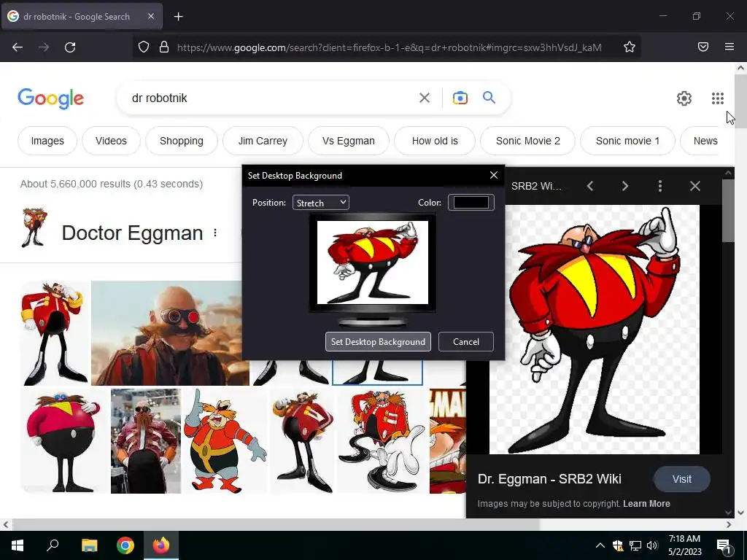Image resolution: width=747 pixels, height=560 pixels.
Task: Select the How old is chip
Action: click(435, 141)
